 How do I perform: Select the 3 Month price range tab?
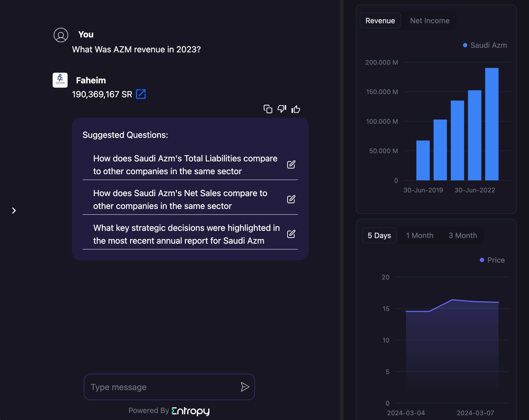[463, 235]
